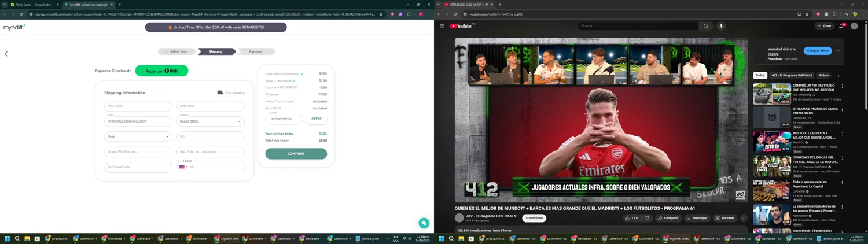
Task: Open the Country dropdown showing United States
Action: coord(211,121)
